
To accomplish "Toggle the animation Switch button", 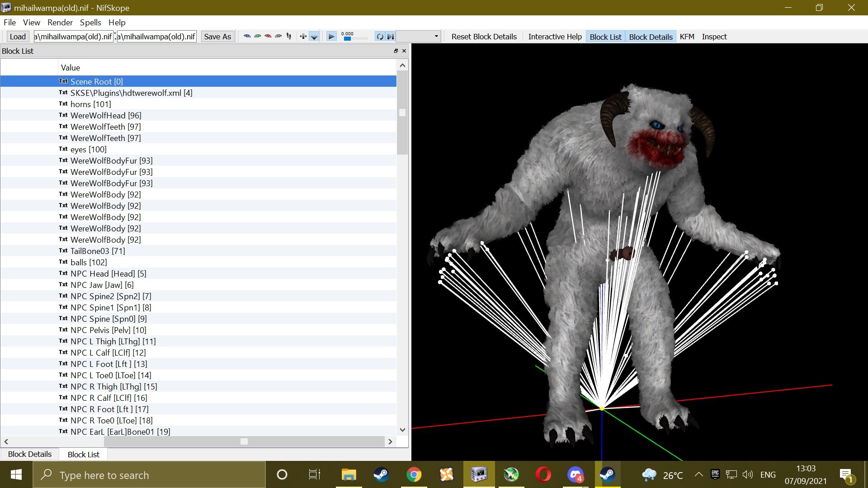I will pos(390,37).
